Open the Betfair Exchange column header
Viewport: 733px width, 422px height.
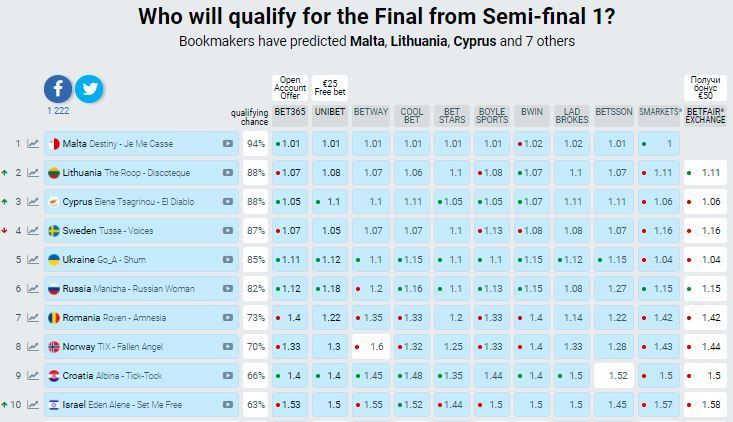tap(705, 116)
